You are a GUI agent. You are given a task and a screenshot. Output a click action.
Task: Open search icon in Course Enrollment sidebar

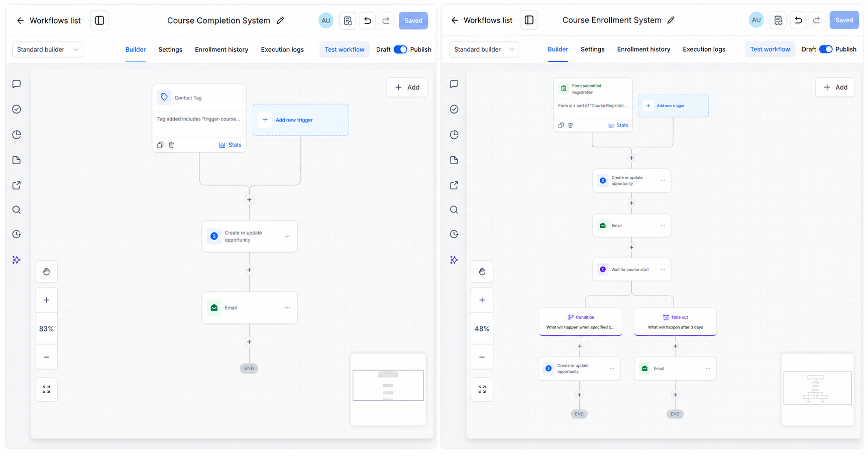tap(454, 210)
